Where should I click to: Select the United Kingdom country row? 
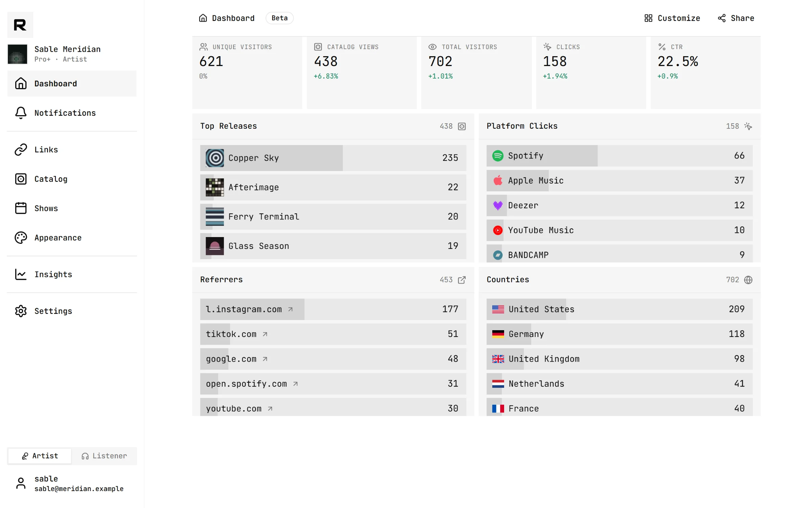point(619,359)
